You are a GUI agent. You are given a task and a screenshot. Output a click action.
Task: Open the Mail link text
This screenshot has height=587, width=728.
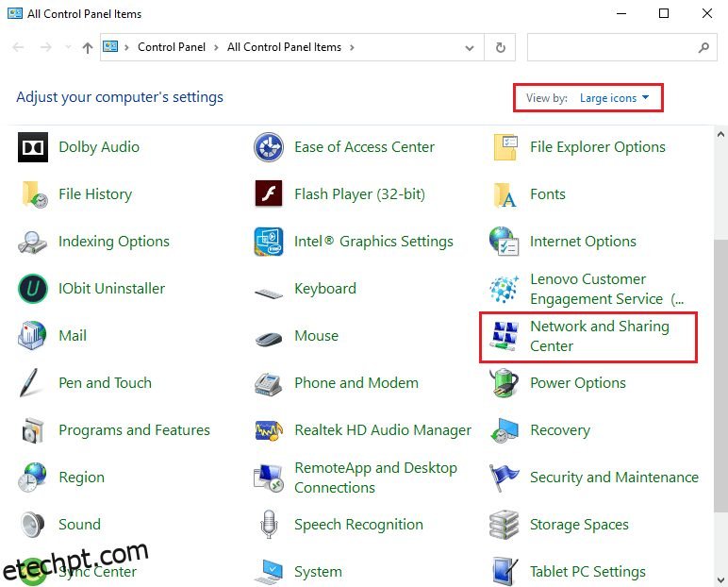[73, 336]
